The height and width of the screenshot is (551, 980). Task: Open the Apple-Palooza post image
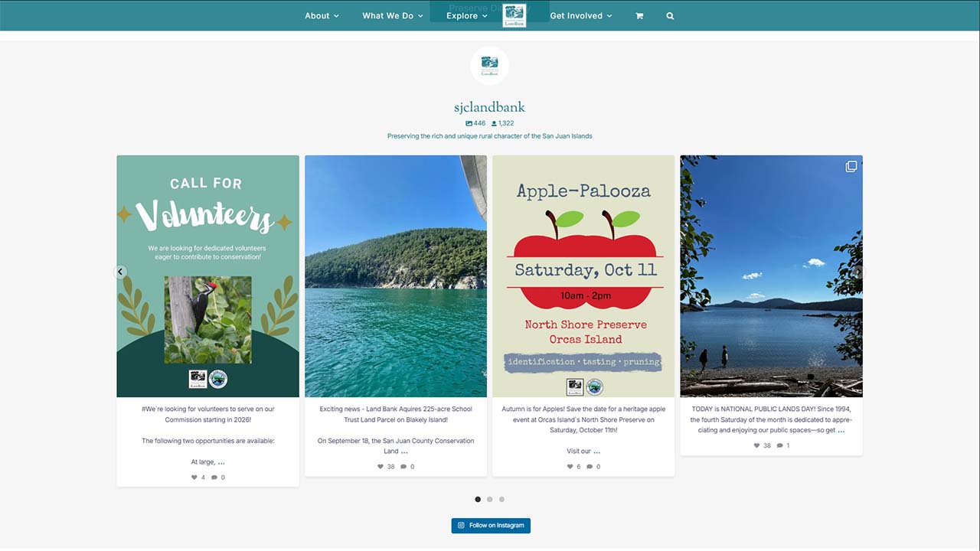coord(583,276)
